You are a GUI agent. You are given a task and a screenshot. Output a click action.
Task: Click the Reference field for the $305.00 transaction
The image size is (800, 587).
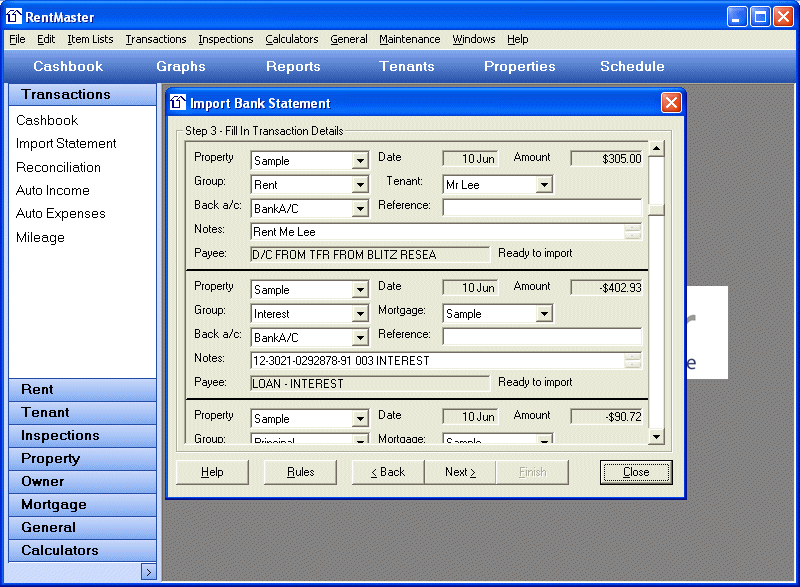tap(542, 208)
